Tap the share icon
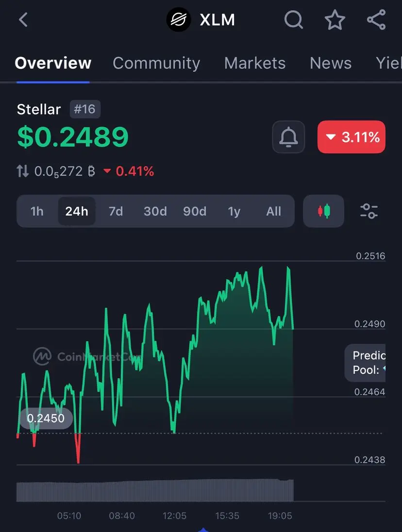 pyautogui.click(x=376, y=20)
